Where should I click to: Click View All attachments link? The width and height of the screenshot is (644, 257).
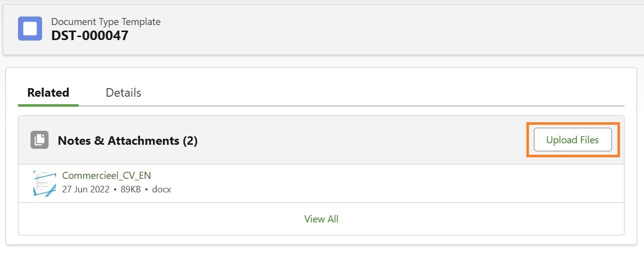tap(321, 219)
